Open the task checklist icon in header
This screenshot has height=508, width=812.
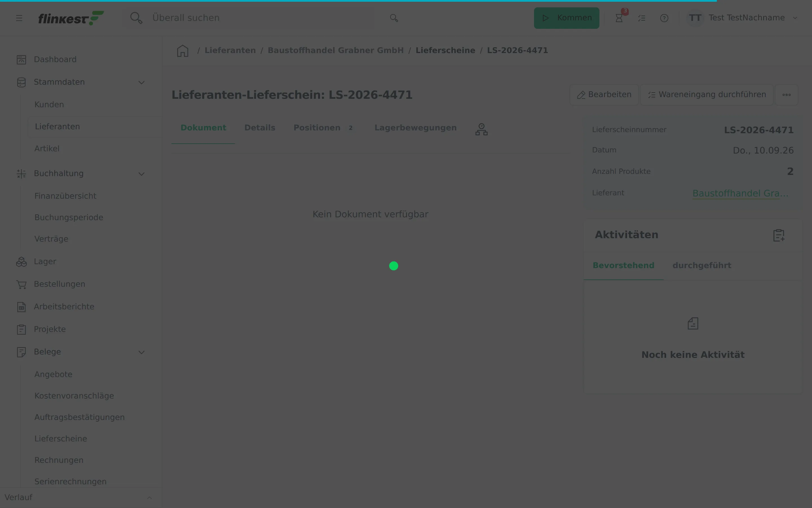tap(641, 18)
